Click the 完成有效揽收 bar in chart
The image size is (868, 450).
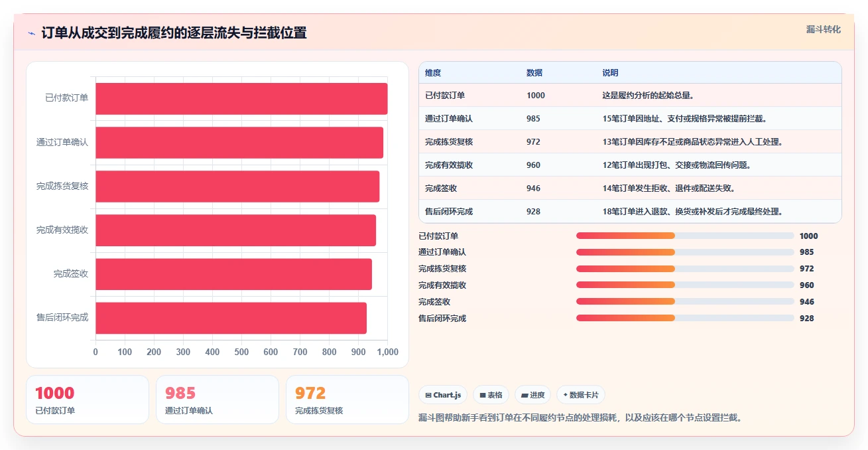pos(235,230)
